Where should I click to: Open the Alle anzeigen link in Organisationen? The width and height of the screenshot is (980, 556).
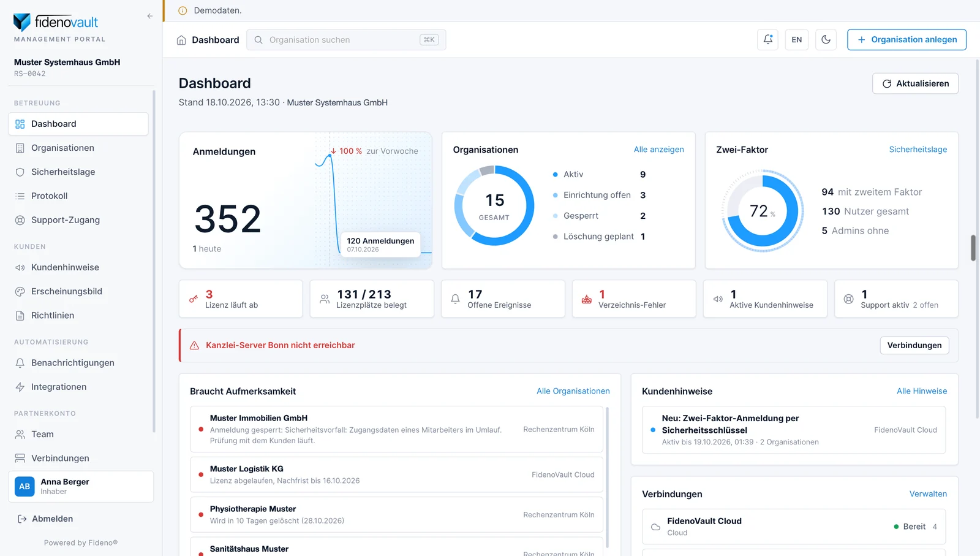pos(658,150)
